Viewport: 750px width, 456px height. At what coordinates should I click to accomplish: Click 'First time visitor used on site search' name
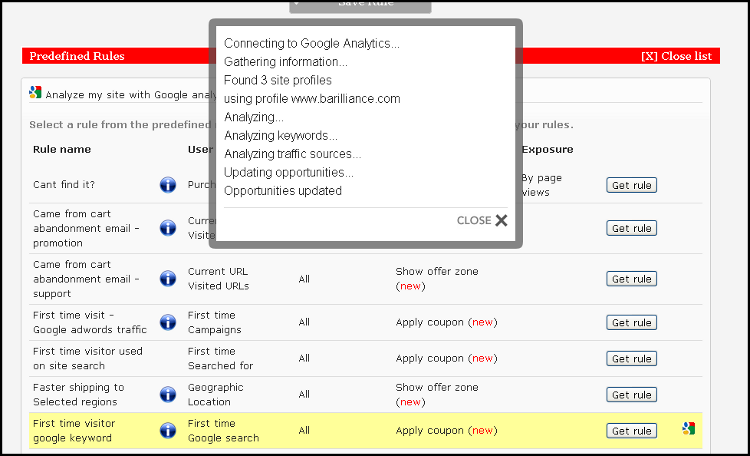[88, 358]
